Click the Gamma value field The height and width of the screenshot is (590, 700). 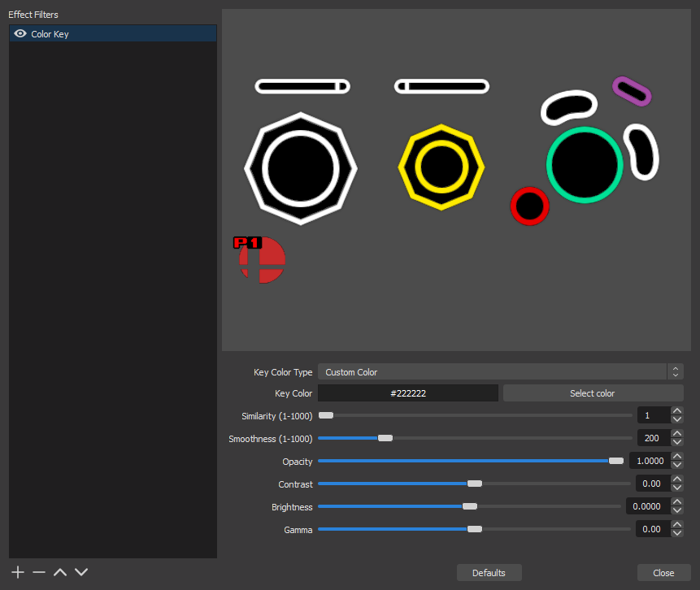(653, 529)
